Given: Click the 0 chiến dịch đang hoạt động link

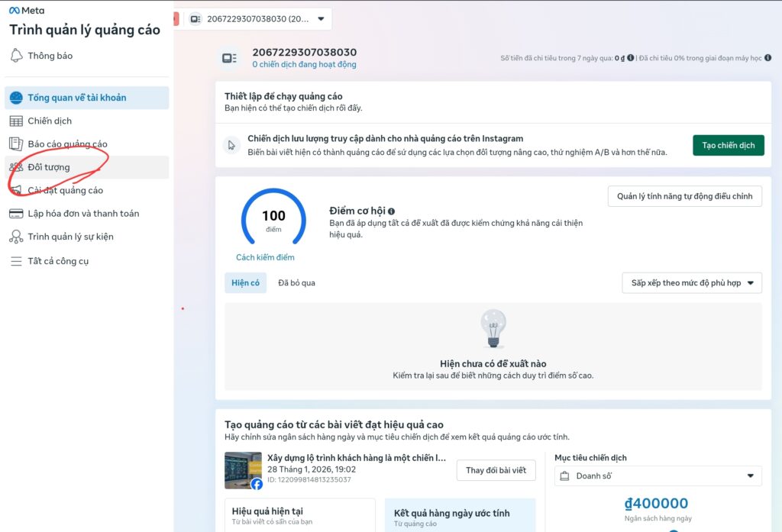Looking at the screenshot, I should click(304, 65).
